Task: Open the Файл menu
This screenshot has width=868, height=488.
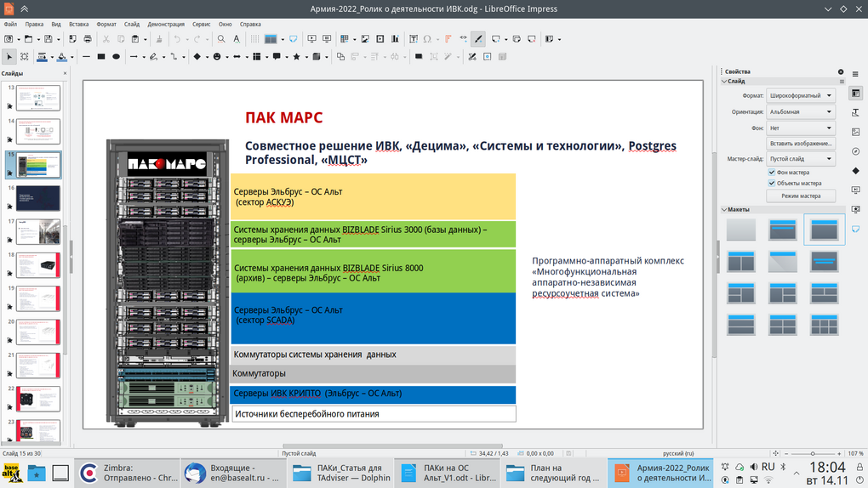Action: pos(10,25)
